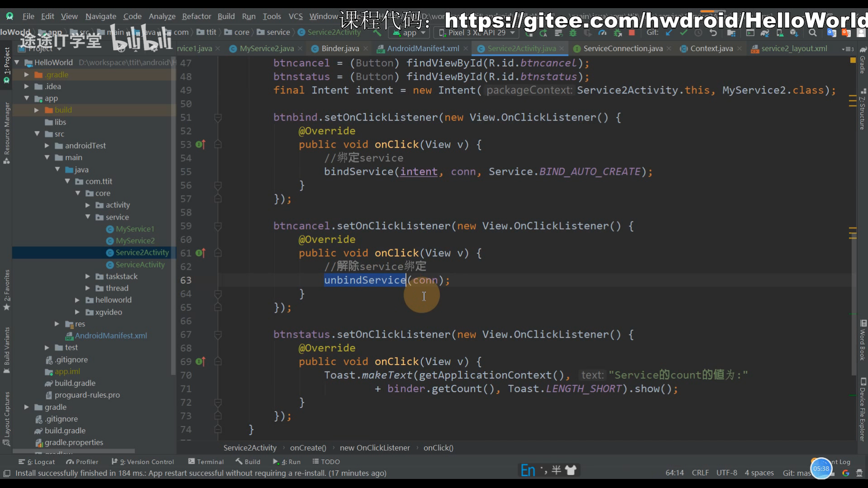
Task: Open the app run configuration dropdown
Action: click(x=409, y=33)
